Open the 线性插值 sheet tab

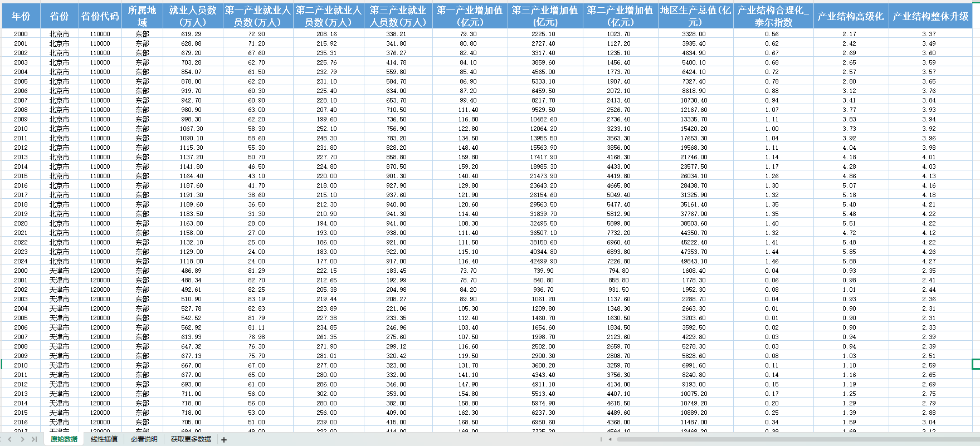(x=104, y=439)
